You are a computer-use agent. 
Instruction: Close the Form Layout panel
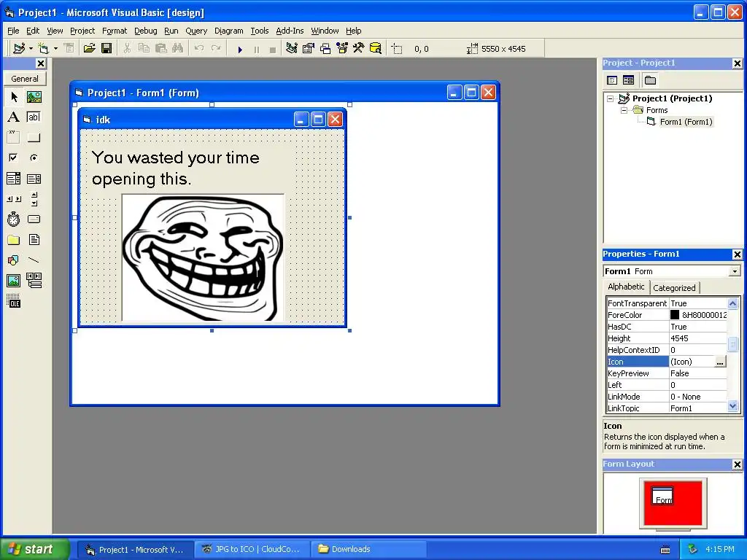pyautogui.click(x=737, y=464)
